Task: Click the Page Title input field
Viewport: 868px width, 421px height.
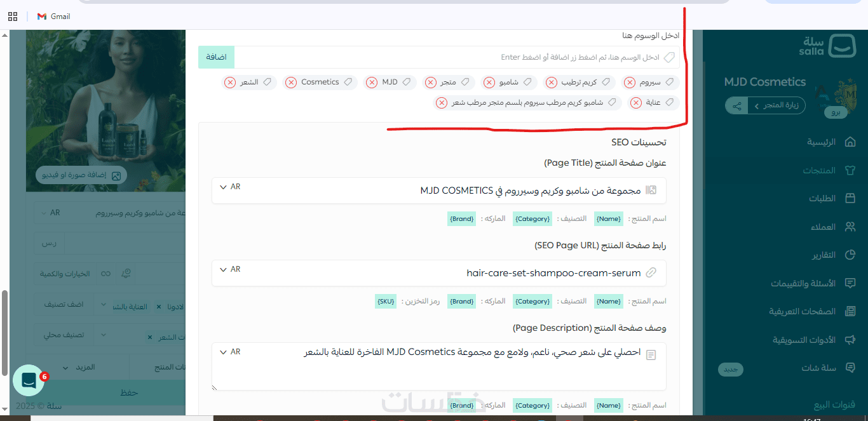Action: point(439,190)
